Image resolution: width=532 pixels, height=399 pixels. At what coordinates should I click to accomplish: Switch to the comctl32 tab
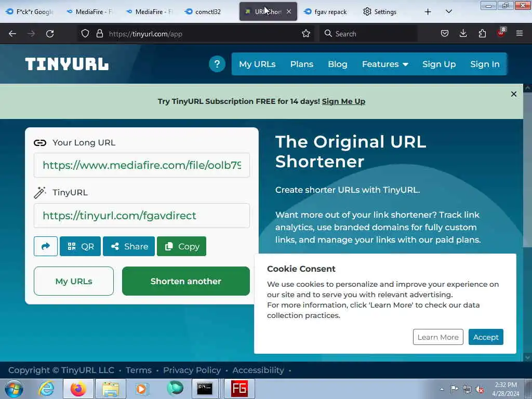(x=204, y=12)
